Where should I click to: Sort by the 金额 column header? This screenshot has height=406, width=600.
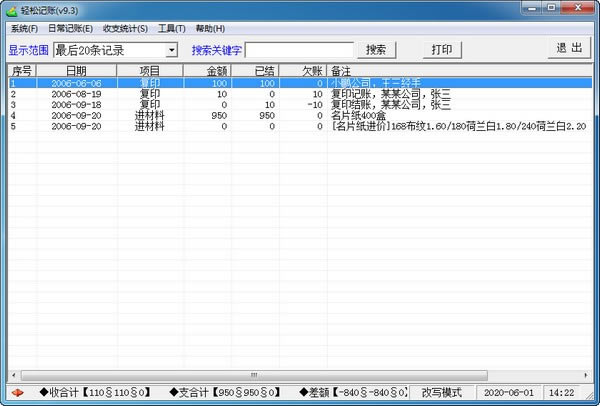pos(207,71)
